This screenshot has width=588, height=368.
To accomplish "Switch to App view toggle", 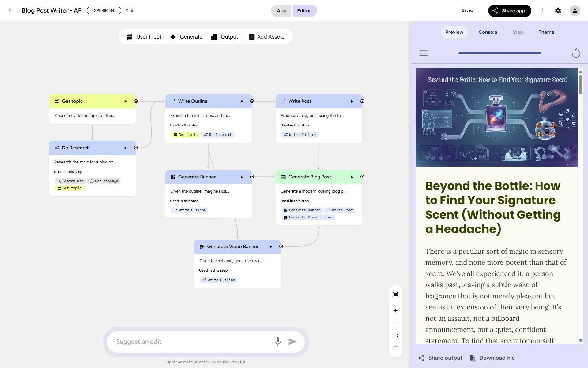I will (x=281, y=11).
